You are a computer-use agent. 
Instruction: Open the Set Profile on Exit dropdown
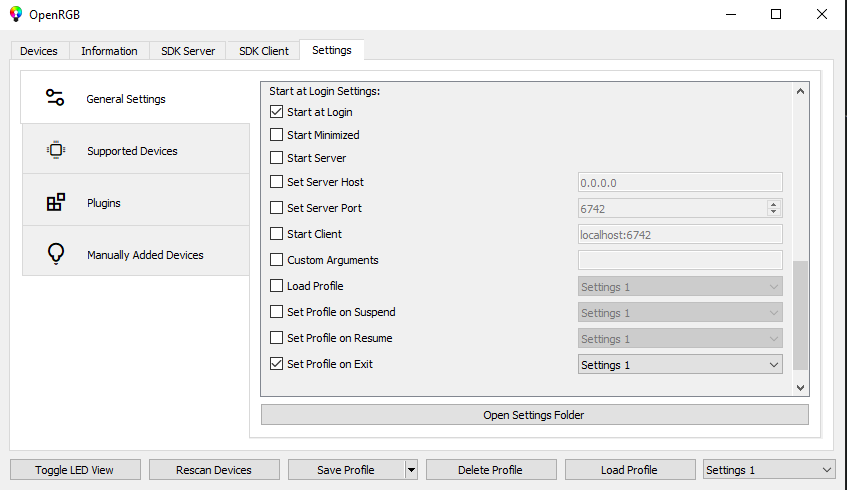pos(680,365)
